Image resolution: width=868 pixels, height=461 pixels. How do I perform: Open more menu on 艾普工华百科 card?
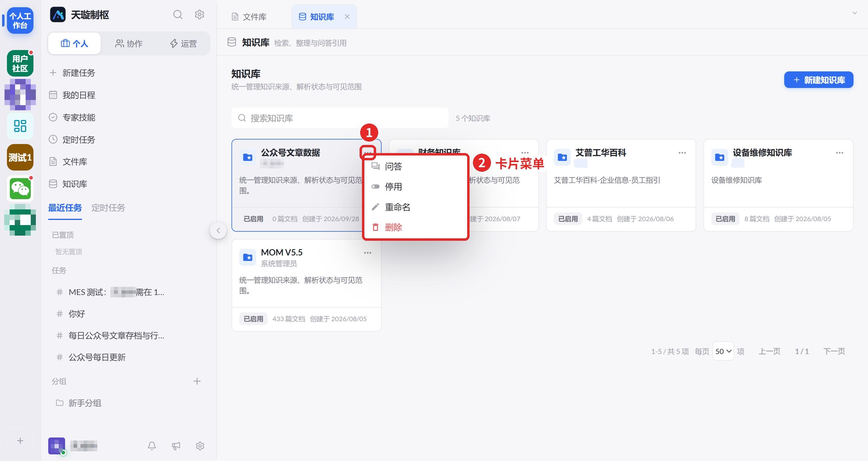pyautogui.click(x=682, y=153)
